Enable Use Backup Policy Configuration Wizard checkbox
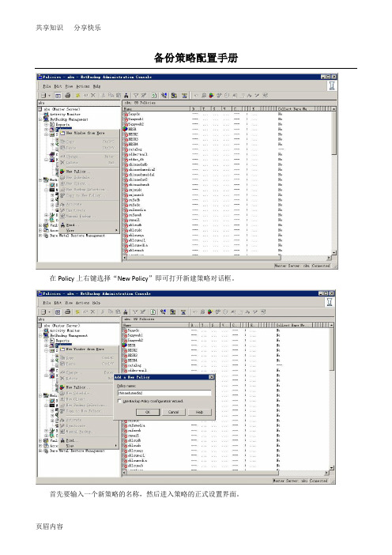 (119, 401)
